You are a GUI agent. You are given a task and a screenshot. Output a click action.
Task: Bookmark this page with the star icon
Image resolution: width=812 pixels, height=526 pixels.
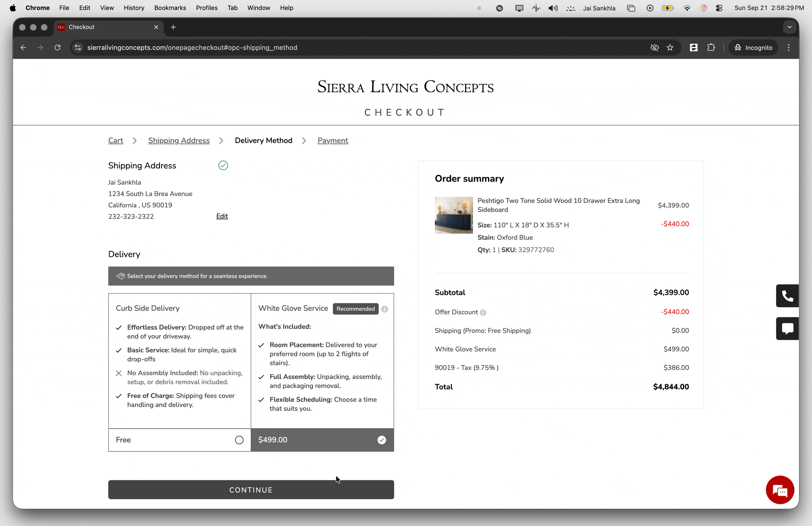[x=670, y=47]
